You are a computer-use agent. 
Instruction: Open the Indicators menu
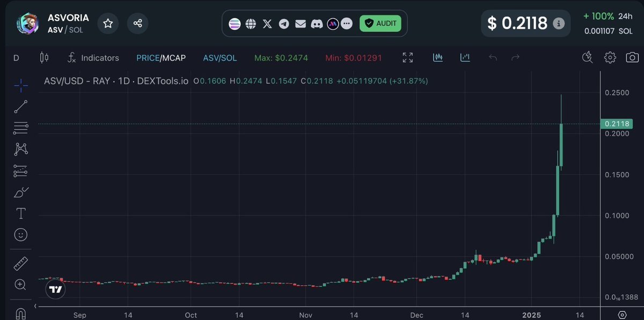pyautogui.click(x=93, y=57)
